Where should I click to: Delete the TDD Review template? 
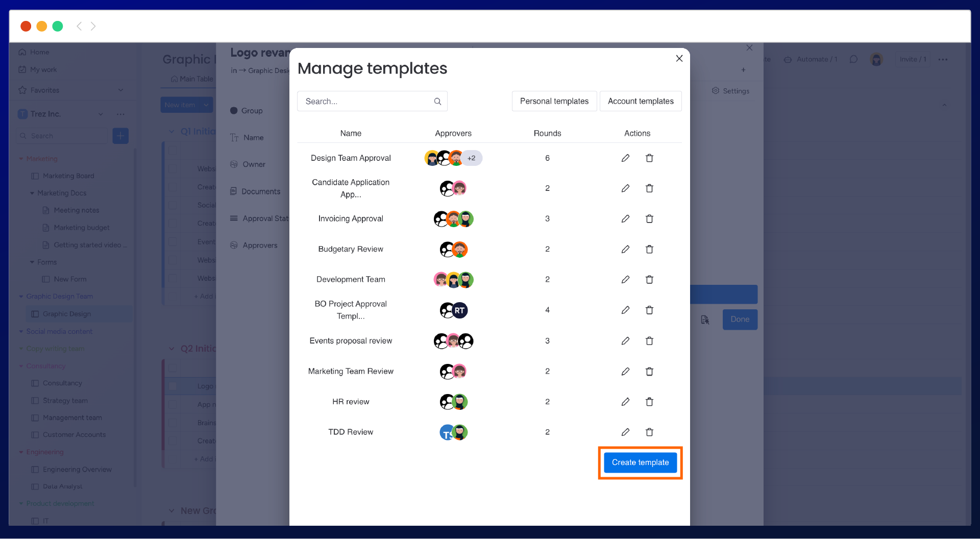(x=649, y=432)
